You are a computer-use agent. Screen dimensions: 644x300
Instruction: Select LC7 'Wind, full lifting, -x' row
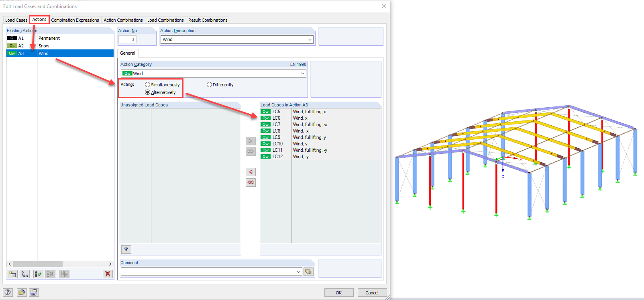pyautogui.click(x=320, y=124)
